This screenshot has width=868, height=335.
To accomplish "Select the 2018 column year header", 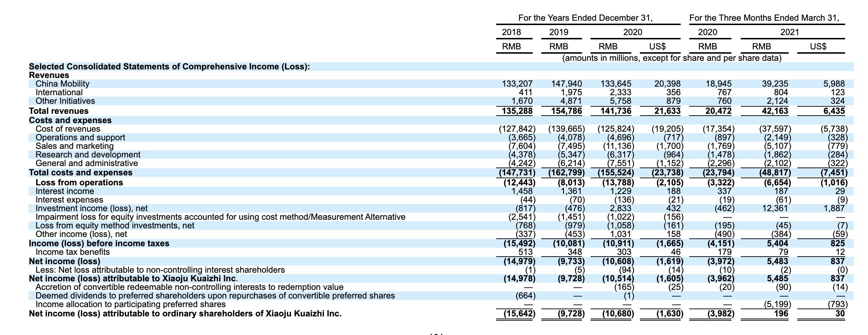I will 511,32.
